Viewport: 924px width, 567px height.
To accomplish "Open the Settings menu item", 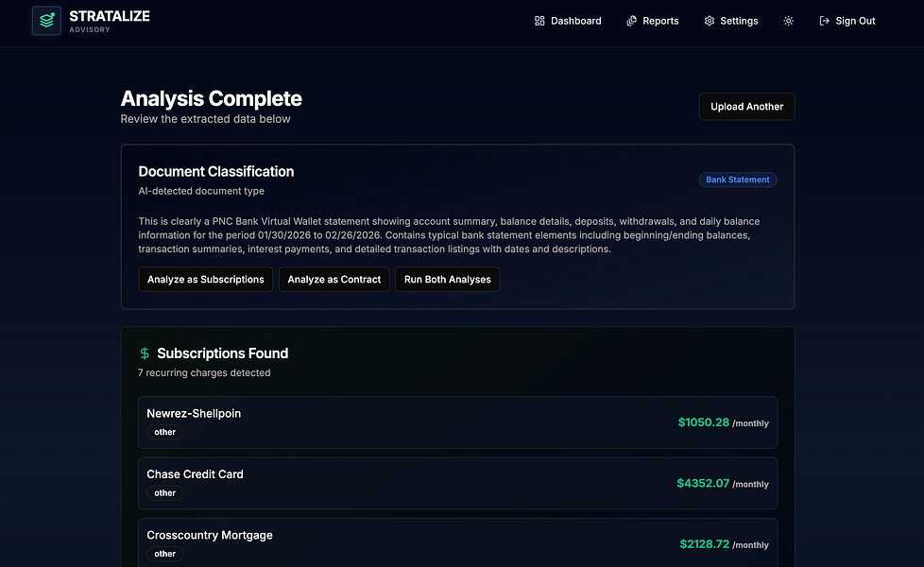I will pos(730,21).
